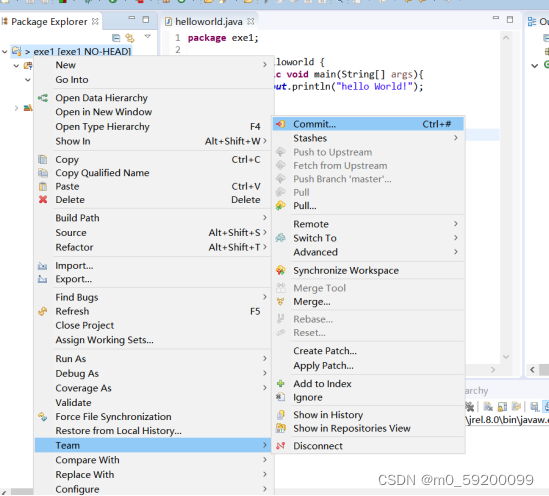Close the helloworld.java editor tab
The width and height of the screenshot is (549, 496).
click(251, 21)
